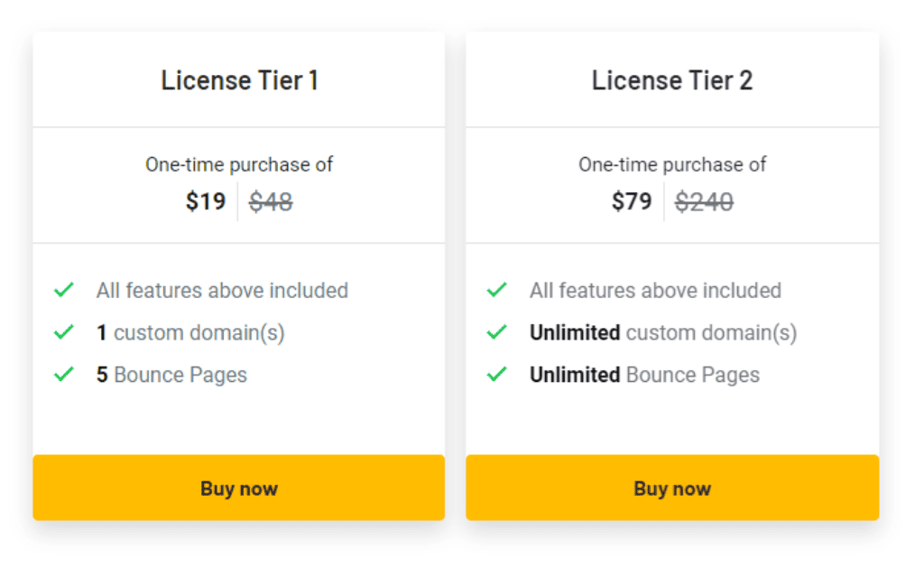This screenshot has height=568, width=924.
Task: Click the Unlimited Bounce Pages feature text
Action: [644, 375]
